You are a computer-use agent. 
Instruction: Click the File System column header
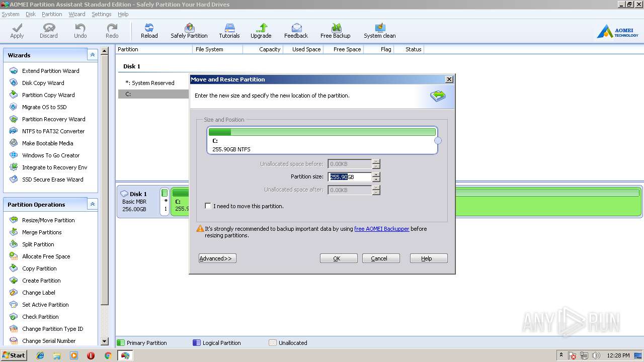[217, 49]
